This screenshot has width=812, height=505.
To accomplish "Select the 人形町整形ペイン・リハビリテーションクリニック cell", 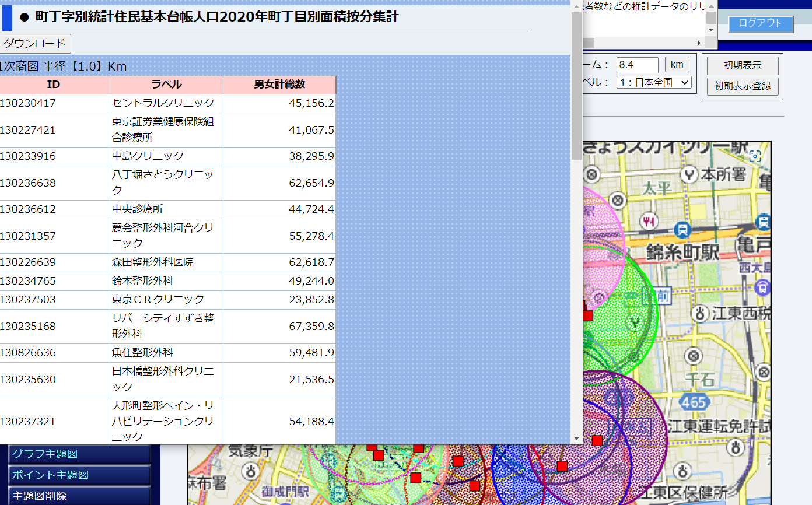I will [x=166, y=421].
